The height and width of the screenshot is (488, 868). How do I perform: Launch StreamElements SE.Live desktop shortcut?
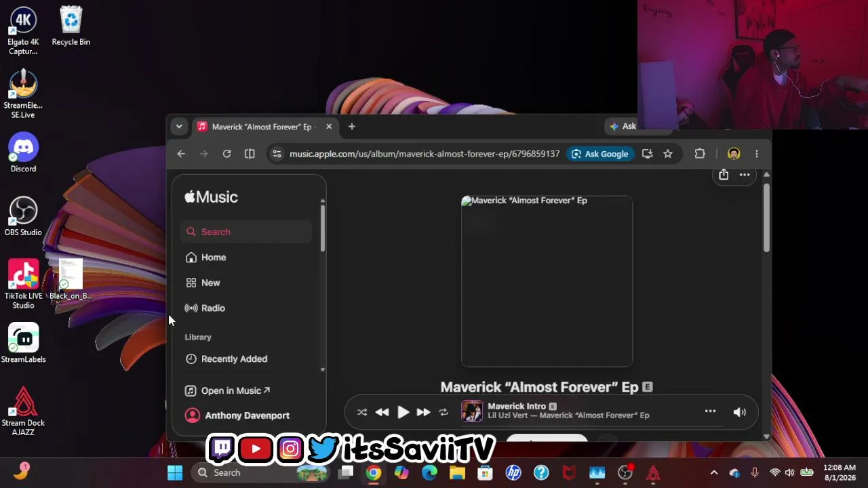pos(23,94)
